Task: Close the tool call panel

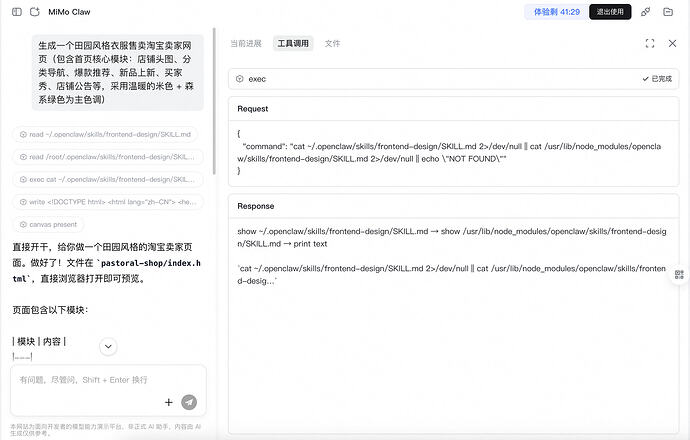Action: pos(672,43)
